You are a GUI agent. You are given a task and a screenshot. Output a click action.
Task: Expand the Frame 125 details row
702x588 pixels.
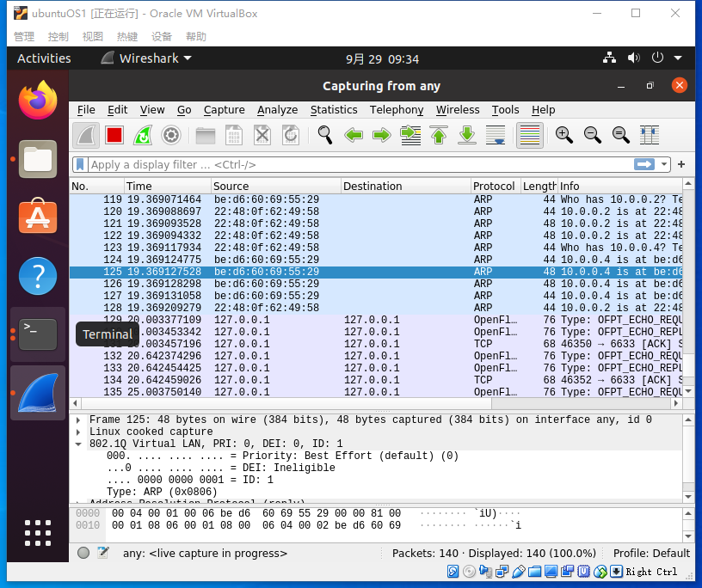(x=78, y=420)
